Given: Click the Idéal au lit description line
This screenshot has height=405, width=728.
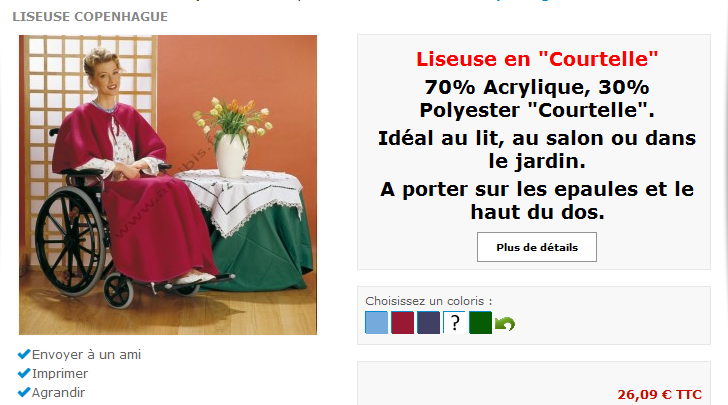Looking at the screenshot, I should (537, 150).
